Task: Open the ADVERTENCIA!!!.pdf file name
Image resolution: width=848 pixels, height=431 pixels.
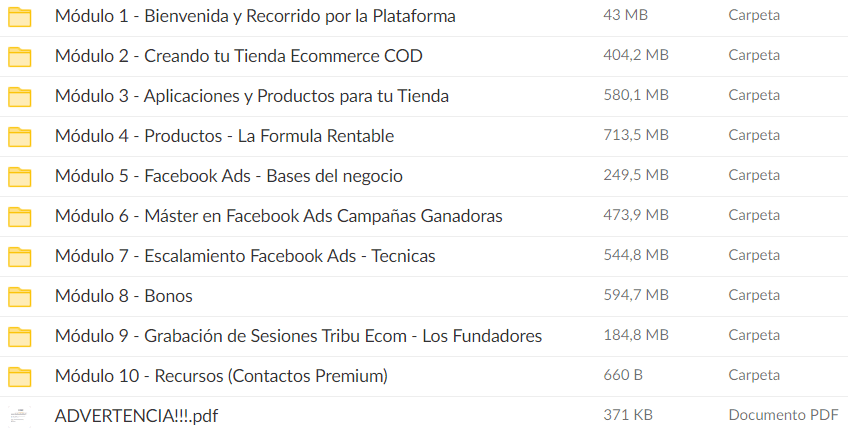Action: point(135,416)
